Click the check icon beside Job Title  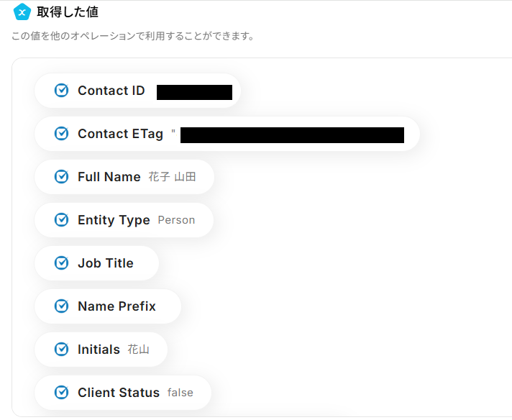click(x=62, y=263)
